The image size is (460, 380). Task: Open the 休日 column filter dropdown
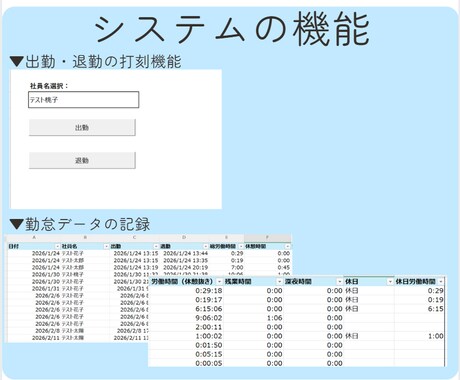390,282
